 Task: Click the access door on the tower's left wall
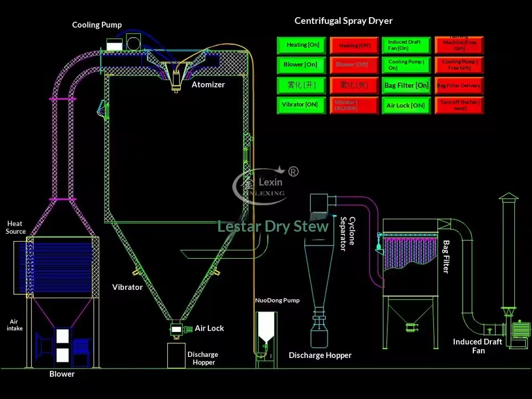(x=103, y=109)
